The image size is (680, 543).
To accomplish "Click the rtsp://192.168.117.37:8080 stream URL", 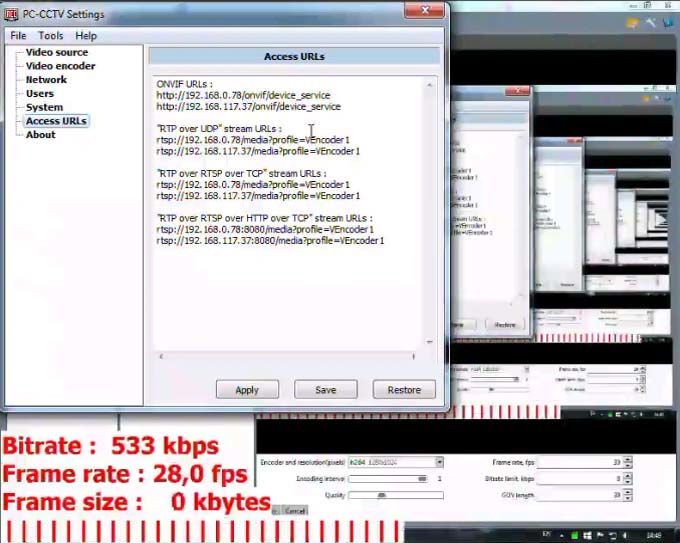I will point(270,241).
